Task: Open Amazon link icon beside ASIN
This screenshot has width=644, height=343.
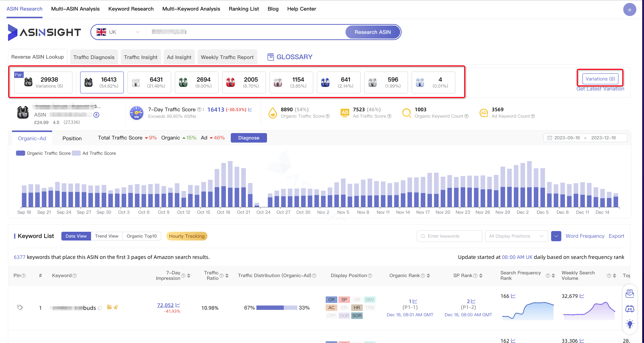Action: (96, 115)
